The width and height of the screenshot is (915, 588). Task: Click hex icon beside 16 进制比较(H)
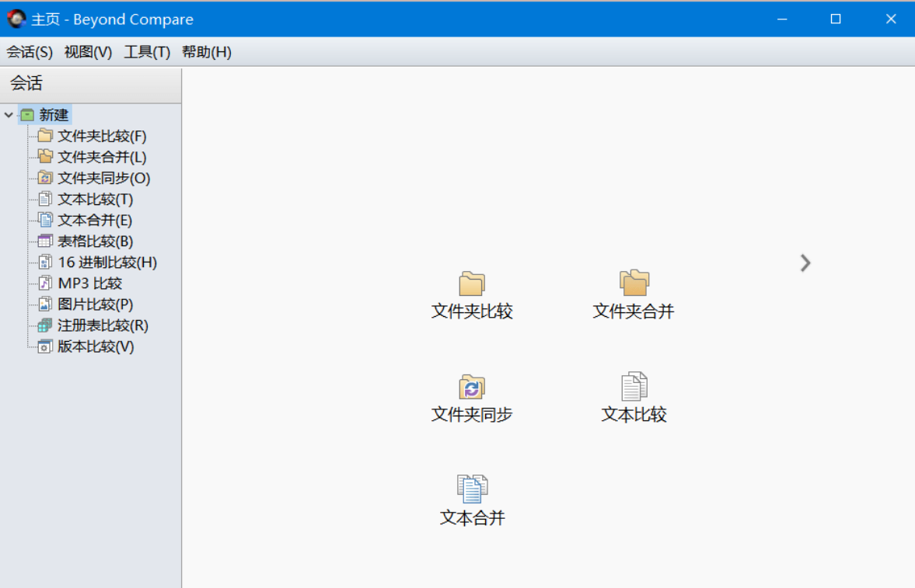click(45, 263)
